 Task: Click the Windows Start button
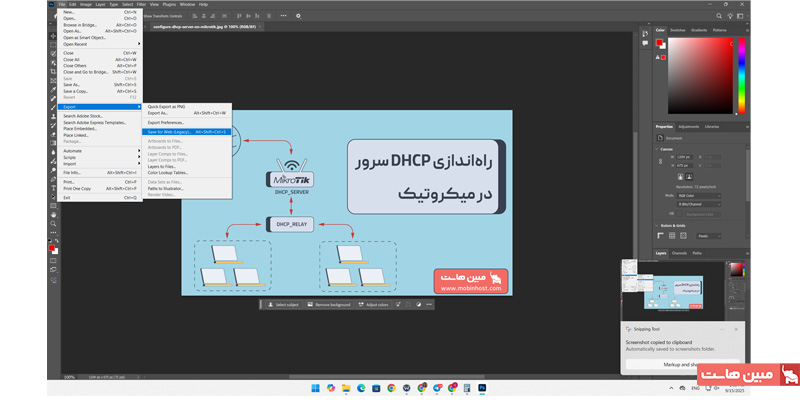(315, 388)
